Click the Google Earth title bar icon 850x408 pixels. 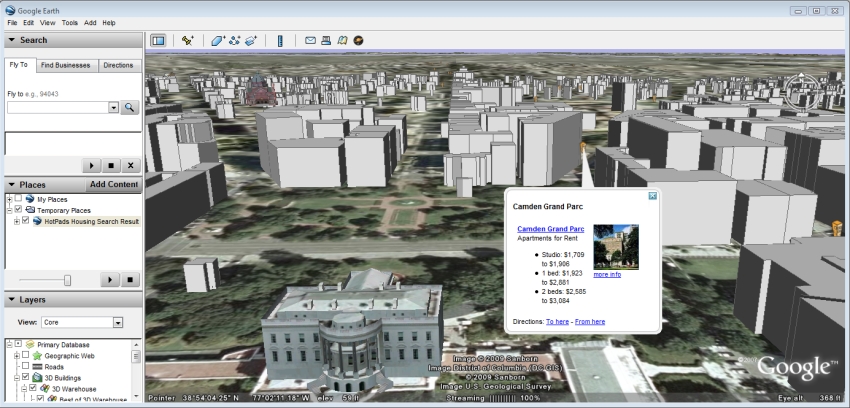tap(10, 10)
